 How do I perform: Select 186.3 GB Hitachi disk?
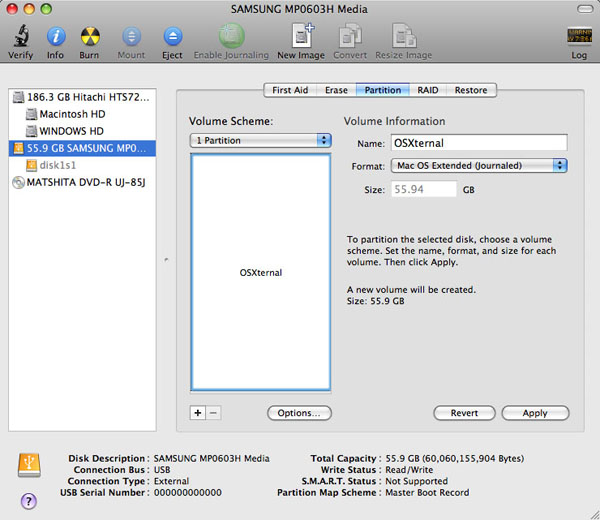(82, 97)
